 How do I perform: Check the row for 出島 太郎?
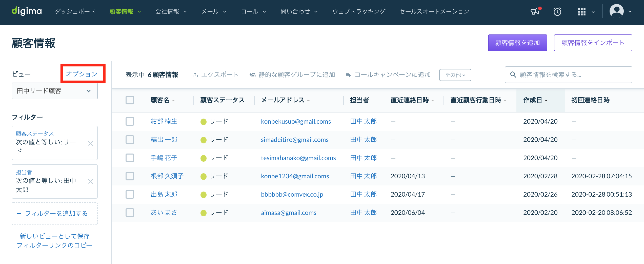(130, 194)
